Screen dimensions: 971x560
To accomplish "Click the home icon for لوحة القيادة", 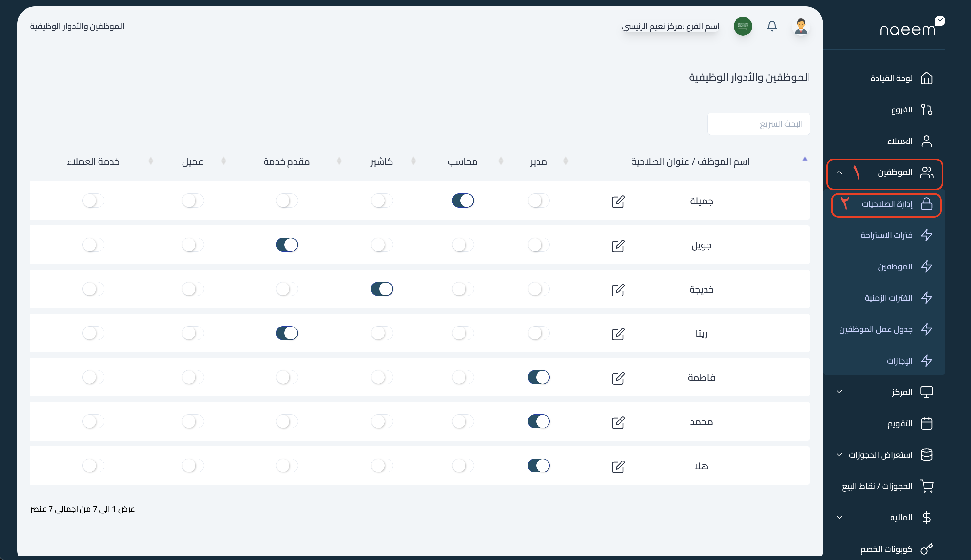I will [x=926, y=78].
